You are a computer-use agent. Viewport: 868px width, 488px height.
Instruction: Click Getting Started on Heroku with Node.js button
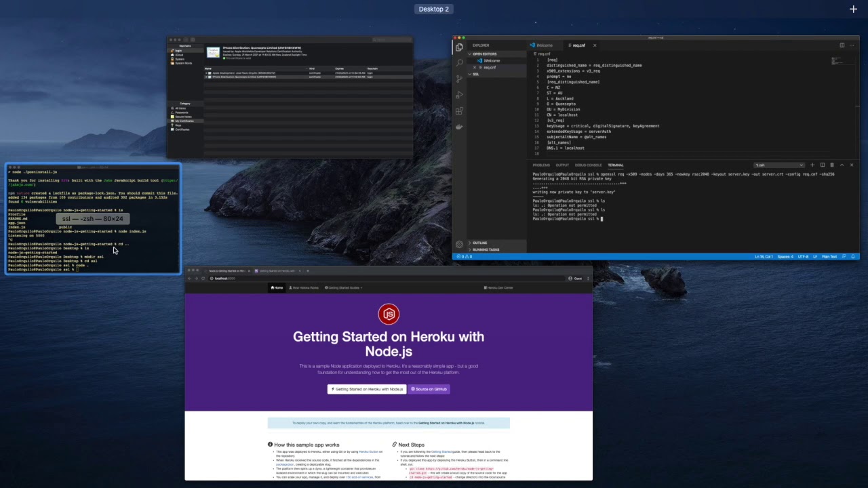coord(367,389)
